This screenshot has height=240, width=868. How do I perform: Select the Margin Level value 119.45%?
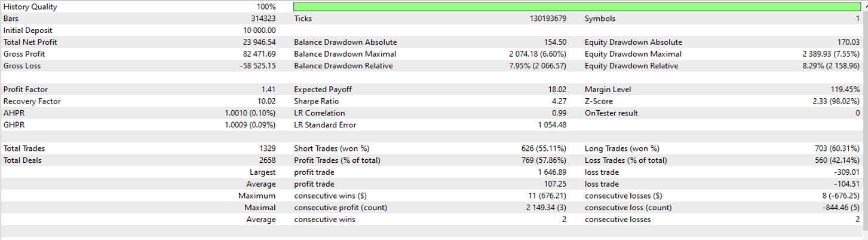(x=843, y=90)
